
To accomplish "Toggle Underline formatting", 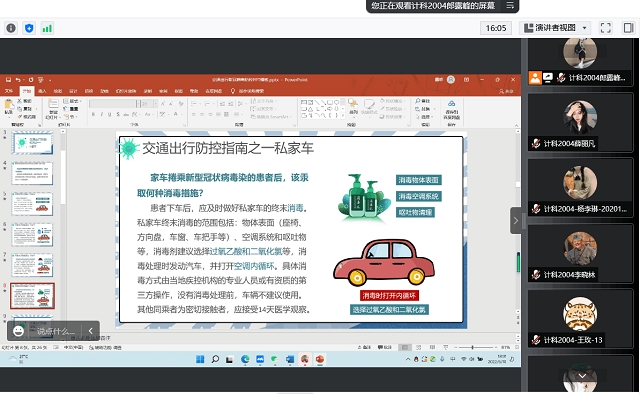I will (x=109, y=115).
